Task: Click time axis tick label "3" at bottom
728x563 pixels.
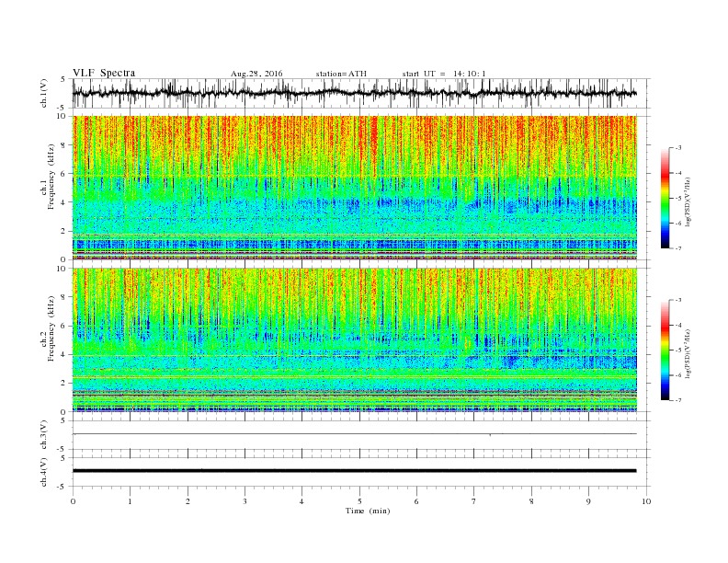Action: pos(245,501)
